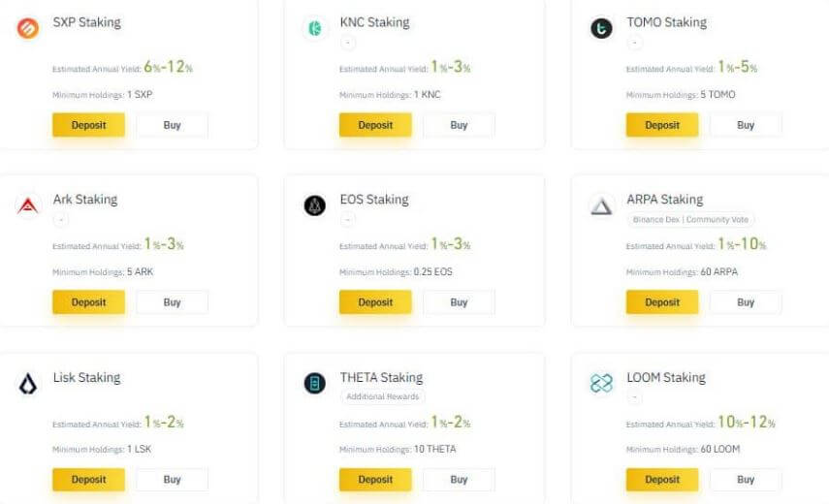
Task: Click the TOMO coin icon
Action: [x=601, y=28]
